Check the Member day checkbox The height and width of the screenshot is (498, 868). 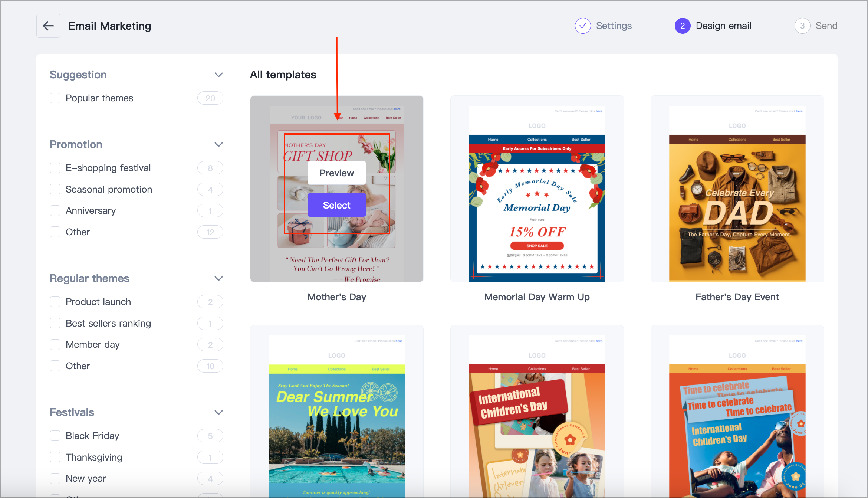(x=55, y=344)
